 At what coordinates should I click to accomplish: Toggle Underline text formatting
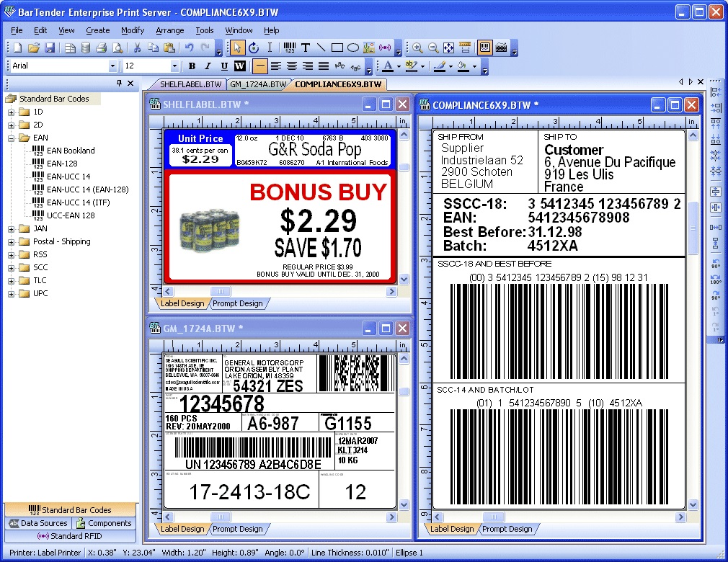224,66
